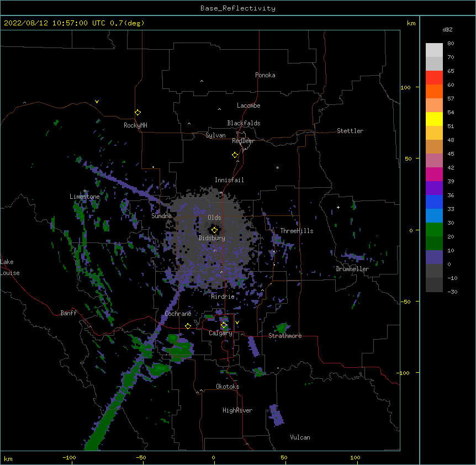Click the Sundre town label
The image size is (476, 465).
point(161,216)
